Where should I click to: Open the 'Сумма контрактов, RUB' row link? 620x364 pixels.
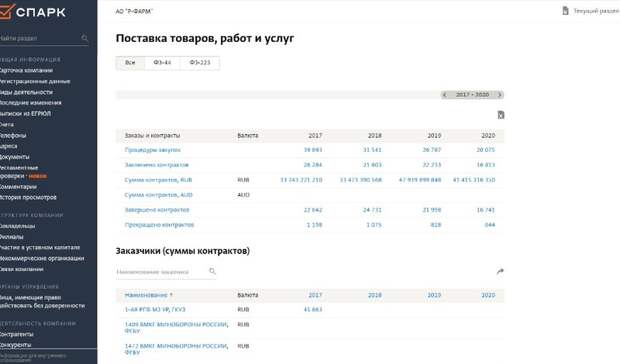coord(158,180)
